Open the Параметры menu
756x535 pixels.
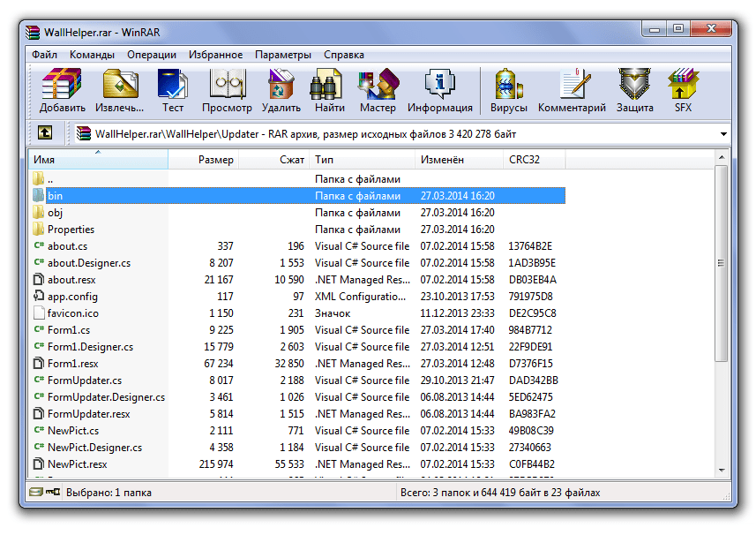click(283, 55)
